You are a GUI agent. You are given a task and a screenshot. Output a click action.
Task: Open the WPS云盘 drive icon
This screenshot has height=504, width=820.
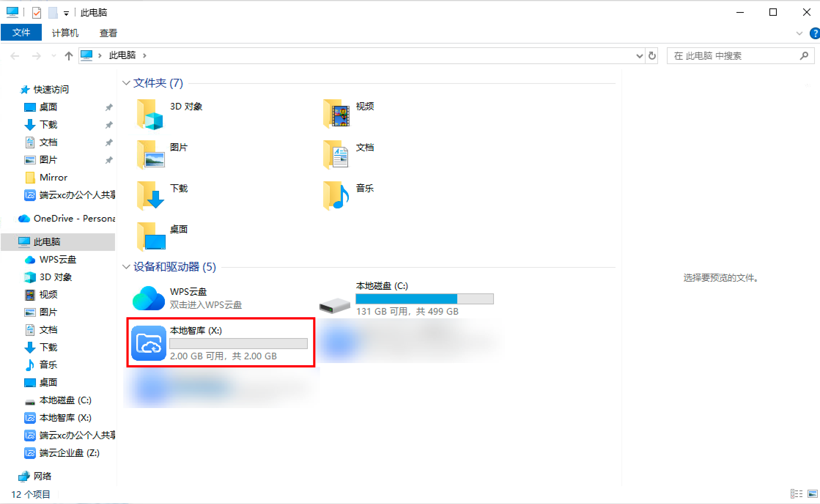(x=148, y=298)
